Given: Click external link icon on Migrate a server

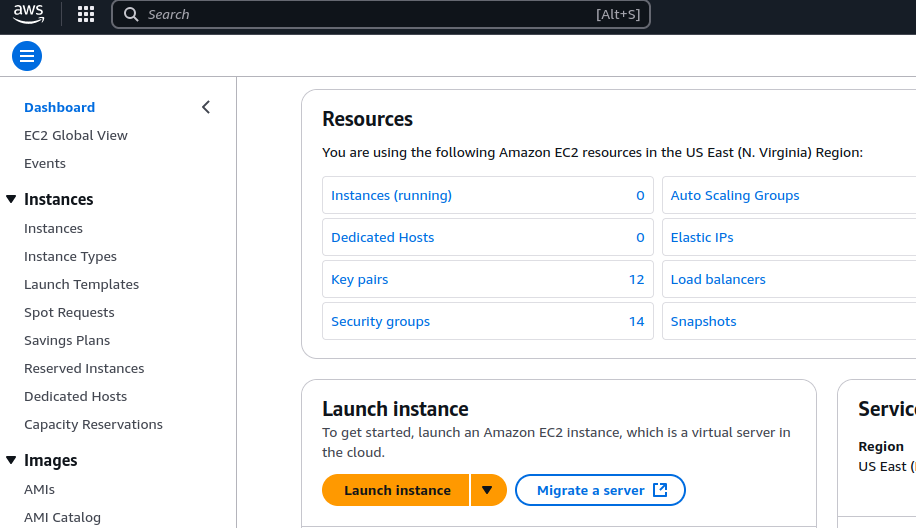Looking at the screenshot, I should [660, 490].
